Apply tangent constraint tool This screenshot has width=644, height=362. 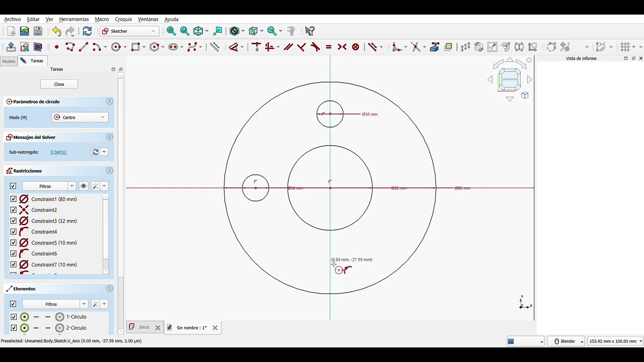pos(315,47)
